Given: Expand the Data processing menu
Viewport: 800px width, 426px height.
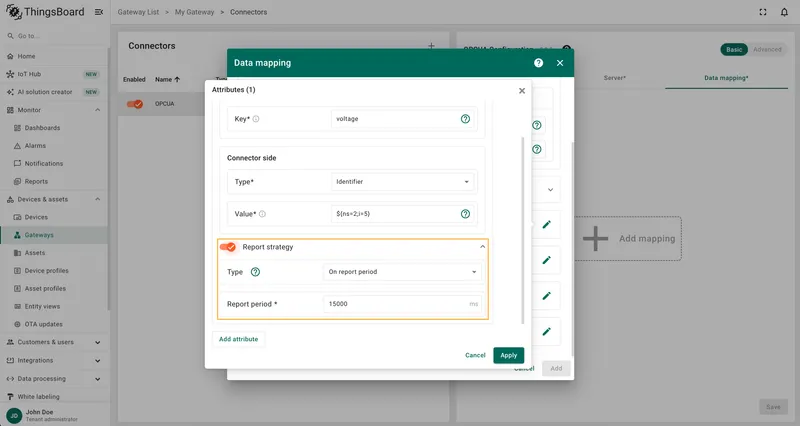Looking at the screenshot, I should click(97, 379).
